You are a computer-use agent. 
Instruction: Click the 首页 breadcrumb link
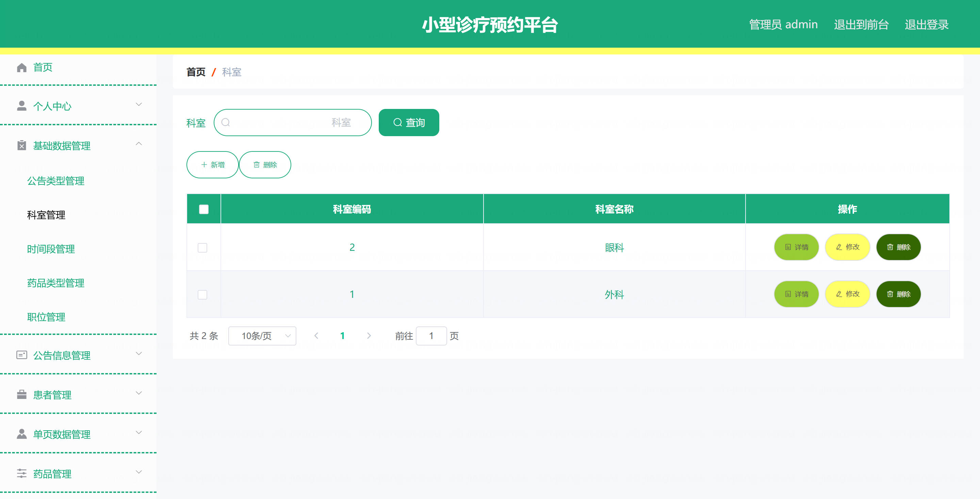pos(196,72)
